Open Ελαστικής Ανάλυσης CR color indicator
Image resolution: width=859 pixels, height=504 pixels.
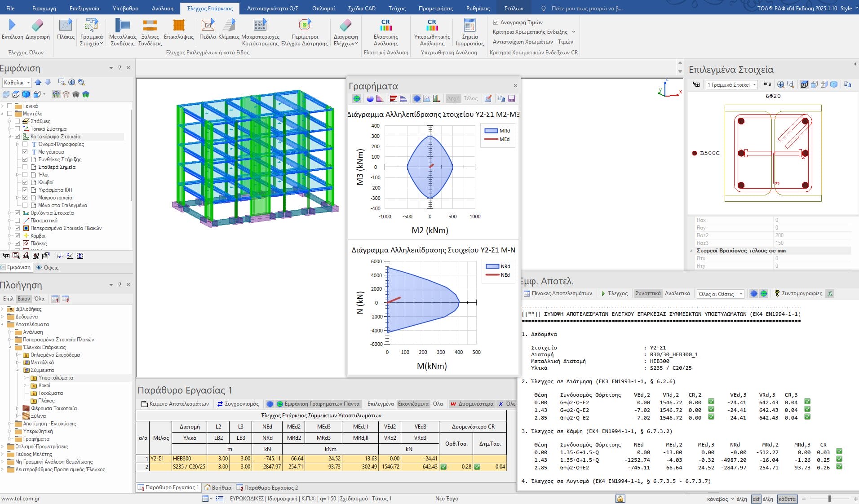point(385,26)
